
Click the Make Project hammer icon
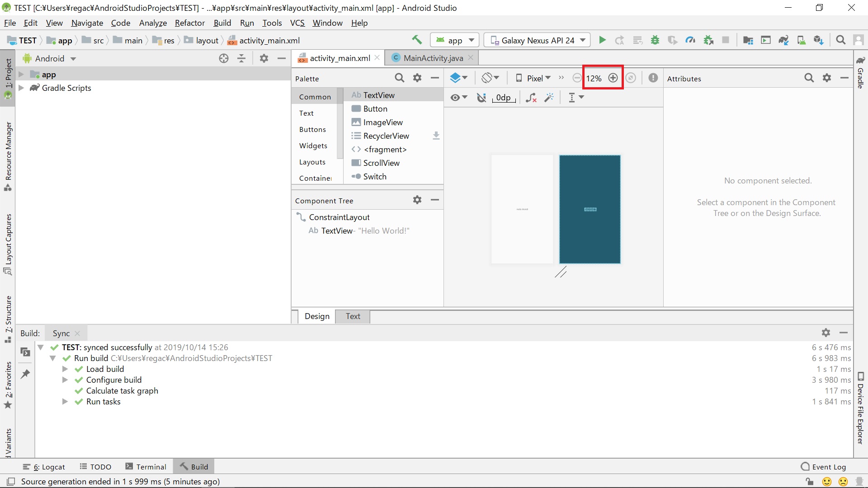416,40
